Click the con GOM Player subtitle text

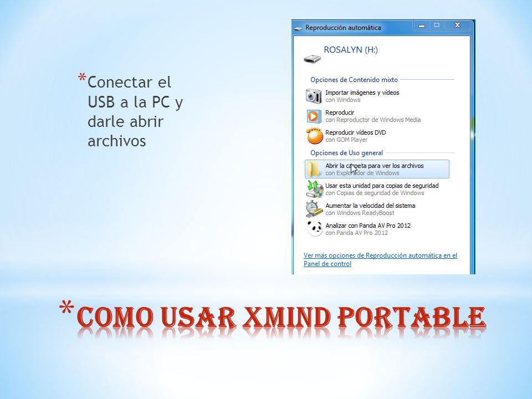coord(346,140)
